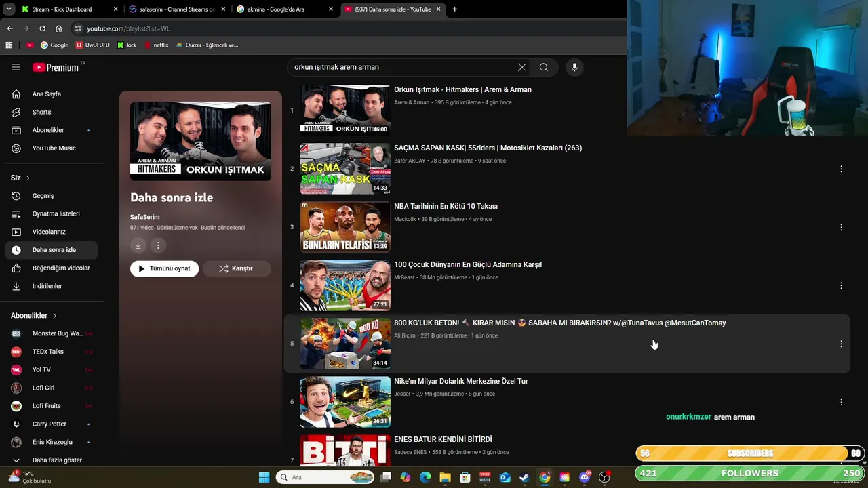Download the playlist with the download arrow icon
Viewport: 868px width, 488px height.
click(138, 245)
